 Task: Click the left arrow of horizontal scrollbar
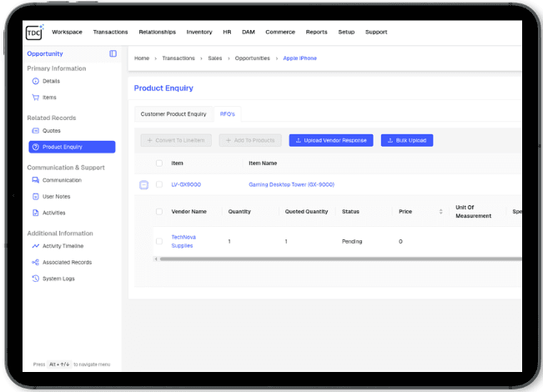point(156,259)
